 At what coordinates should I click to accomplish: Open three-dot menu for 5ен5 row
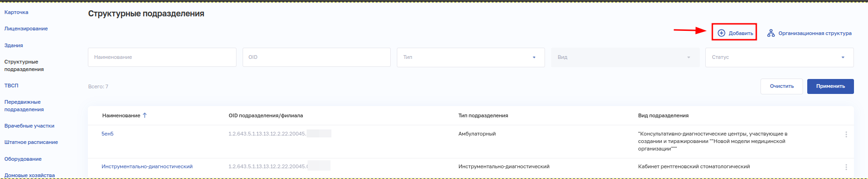click(x=846, y=135)
